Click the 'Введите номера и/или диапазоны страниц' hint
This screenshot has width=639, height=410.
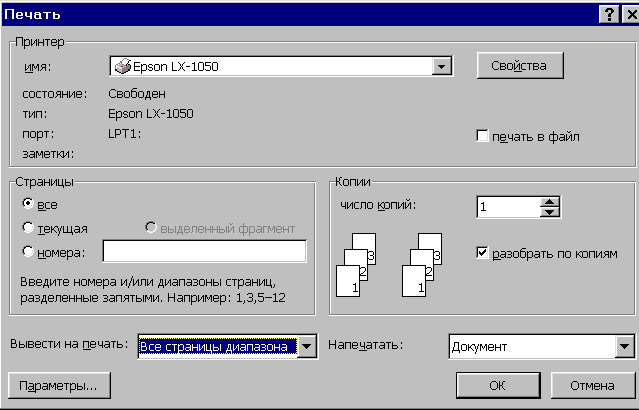(x=148, y=282)
